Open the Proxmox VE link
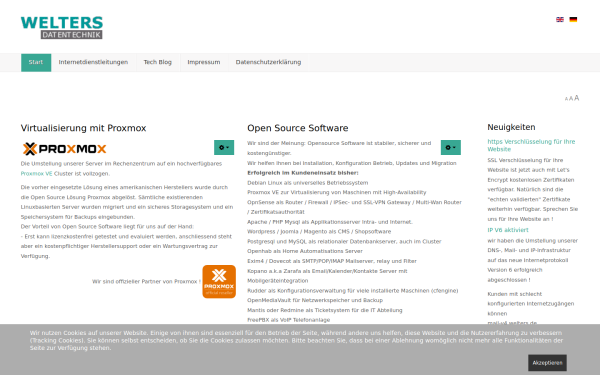 [36, 174]
